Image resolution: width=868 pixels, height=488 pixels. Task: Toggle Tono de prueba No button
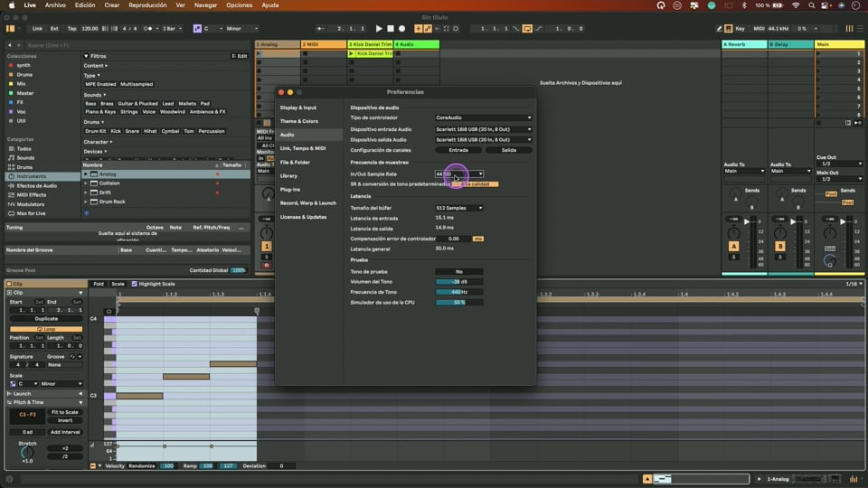coord(459,272)
